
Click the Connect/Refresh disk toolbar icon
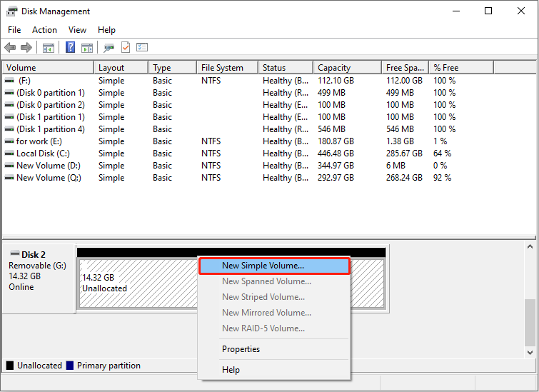coord(109,47)
